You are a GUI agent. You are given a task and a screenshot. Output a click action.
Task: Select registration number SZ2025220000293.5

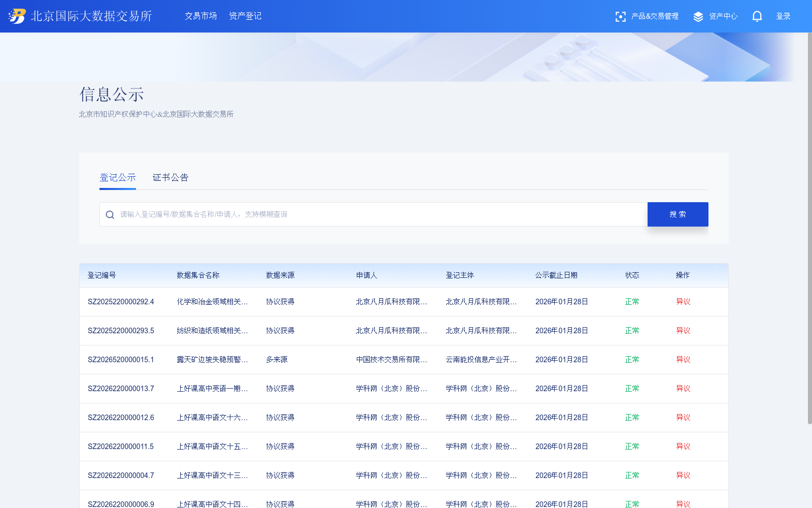(121, 331)
